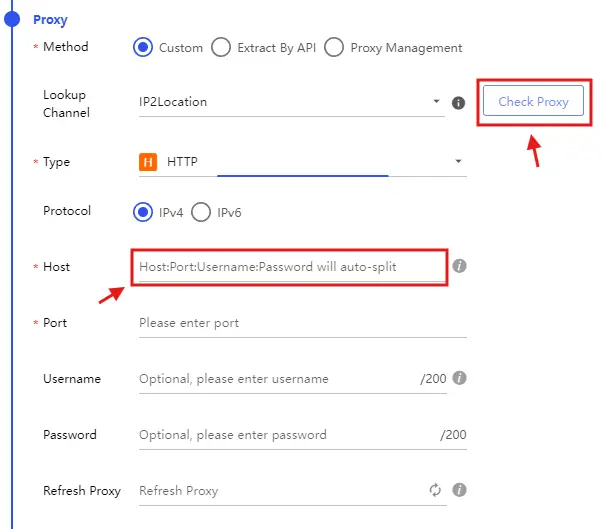
Task: Click the Password input field
Action: 285,435
